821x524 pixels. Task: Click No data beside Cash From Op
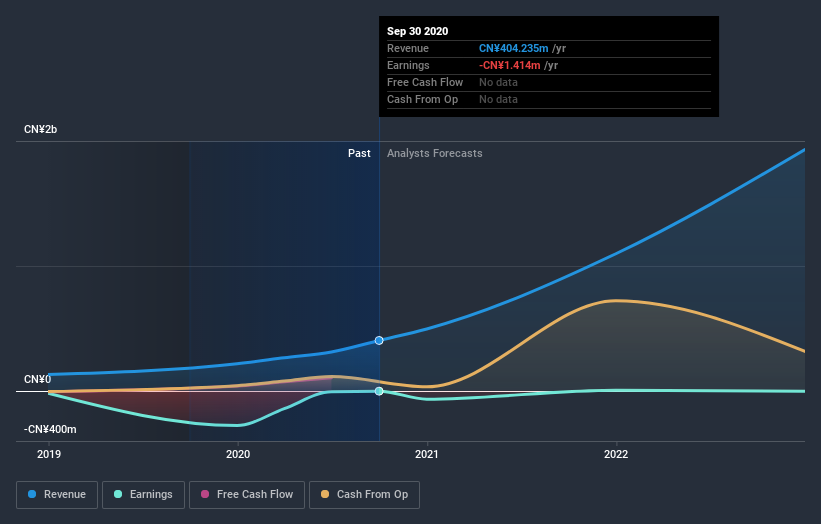point(498,99)
